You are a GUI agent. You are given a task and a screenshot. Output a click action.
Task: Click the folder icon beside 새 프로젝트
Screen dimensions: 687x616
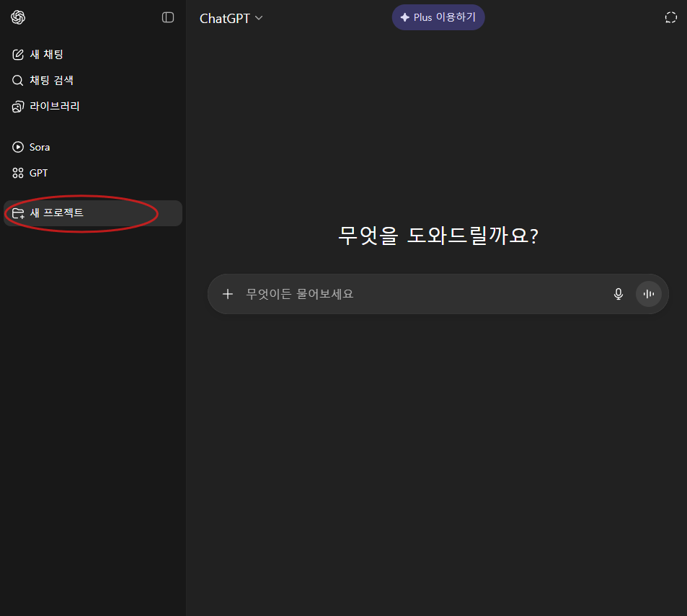pos(18,213)
